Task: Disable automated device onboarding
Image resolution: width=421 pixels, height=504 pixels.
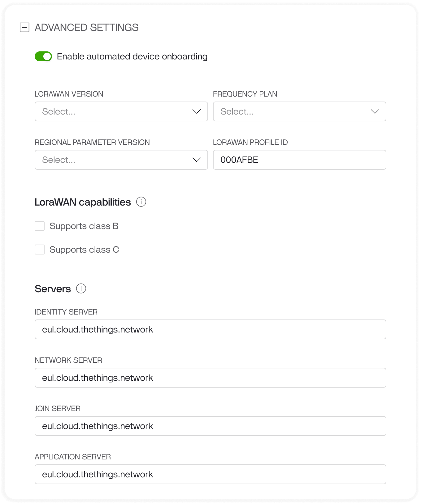Action: tap(43, 57)
